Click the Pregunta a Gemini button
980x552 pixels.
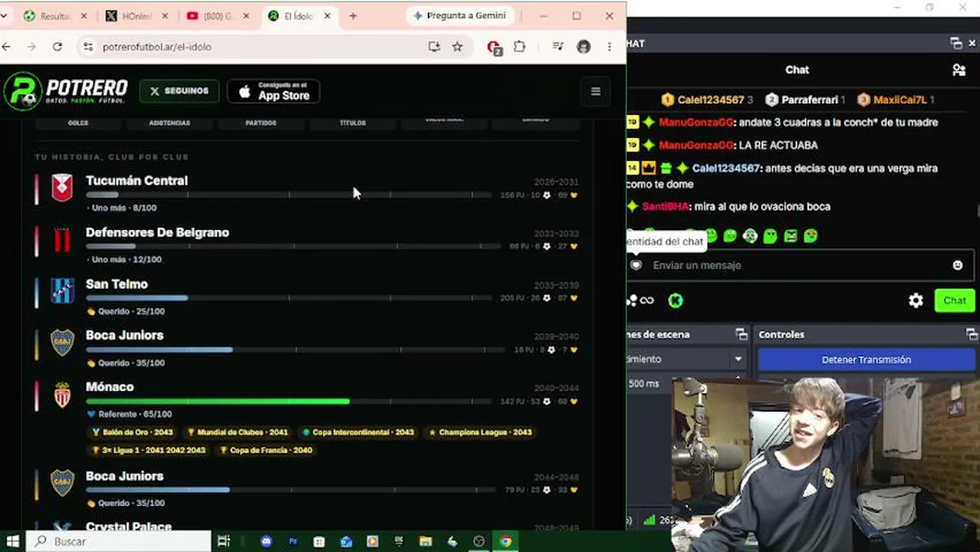pos(460,15)
